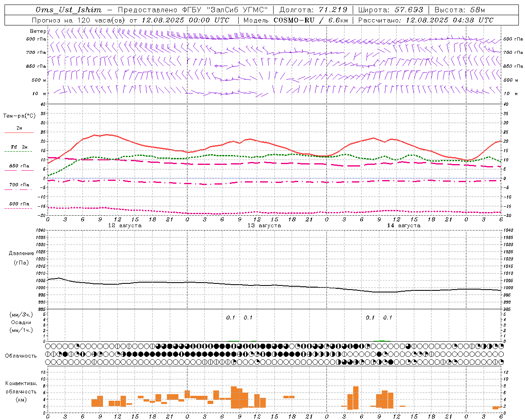Click the Рассчитано: 12.08.2025 04:38 UTC text
Image resolution: width=525 pixels, height=420 pixels.
tap(426, 20)
